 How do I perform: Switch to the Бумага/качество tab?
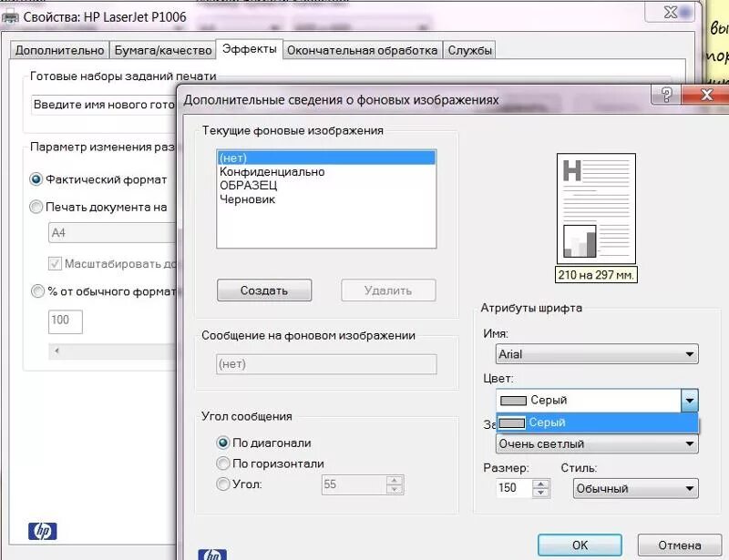(163, 50)
